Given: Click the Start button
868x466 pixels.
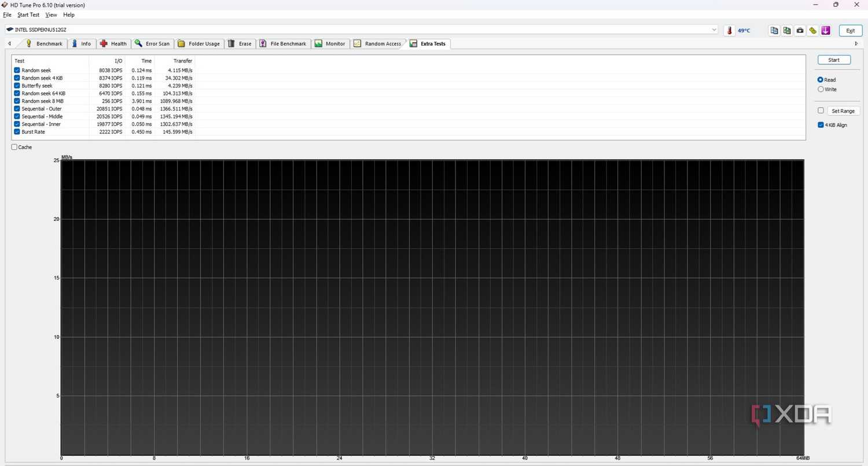Looking at the screenshot, I should (834, 60).
